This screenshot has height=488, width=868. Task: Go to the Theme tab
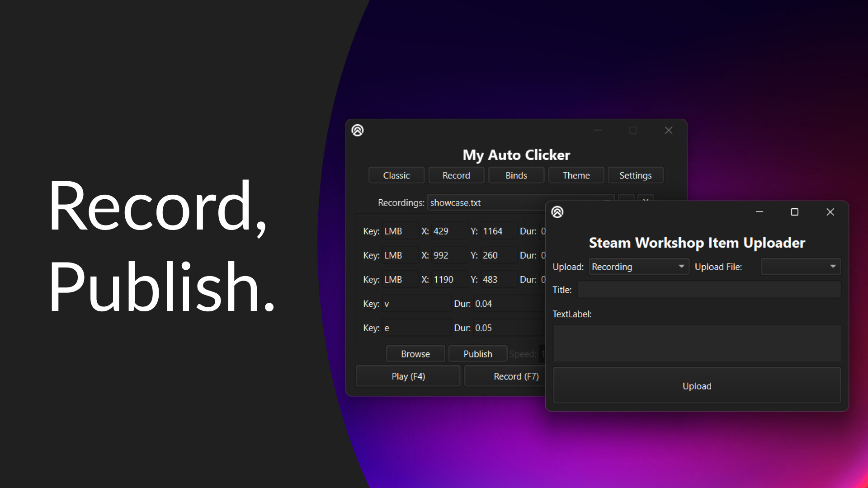pyautogui.click(x=576, y=175)
